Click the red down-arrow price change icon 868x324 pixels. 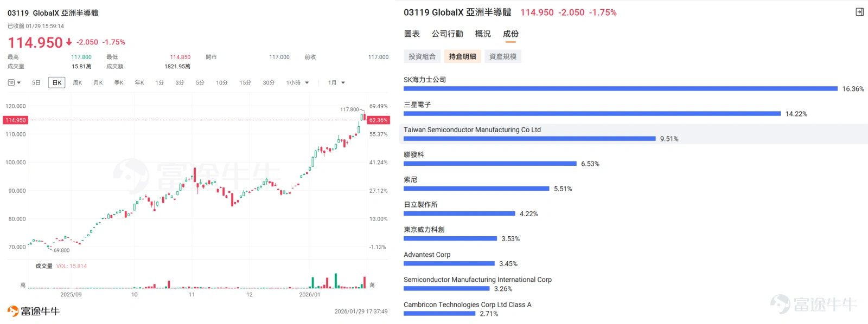click(x=69, y=42)
